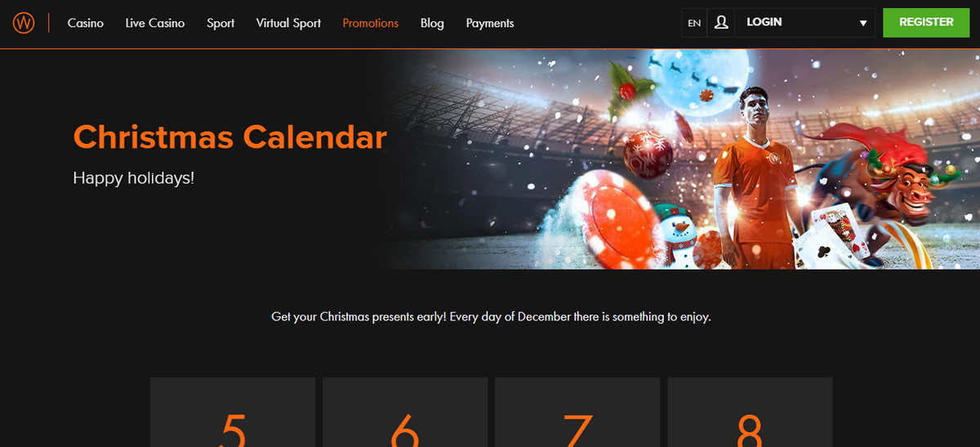Open Virtual Sport page
The image size is (980, 447).
(x=288, y=23)
